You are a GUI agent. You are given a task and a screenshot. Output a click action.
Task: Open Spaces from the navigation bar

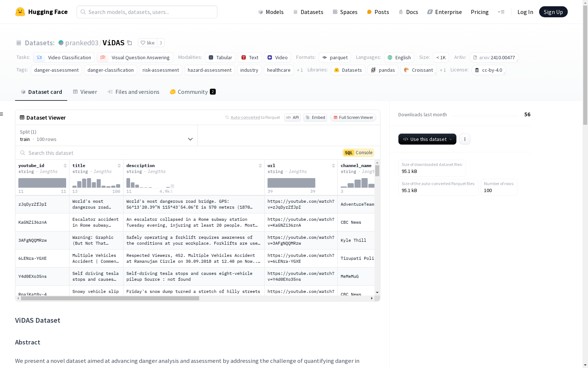345,12
